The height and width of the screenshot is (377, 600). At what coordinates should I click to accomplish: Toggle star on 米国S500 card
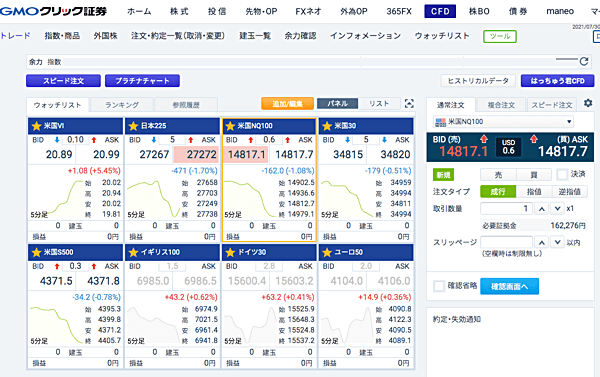pos(36,252)
